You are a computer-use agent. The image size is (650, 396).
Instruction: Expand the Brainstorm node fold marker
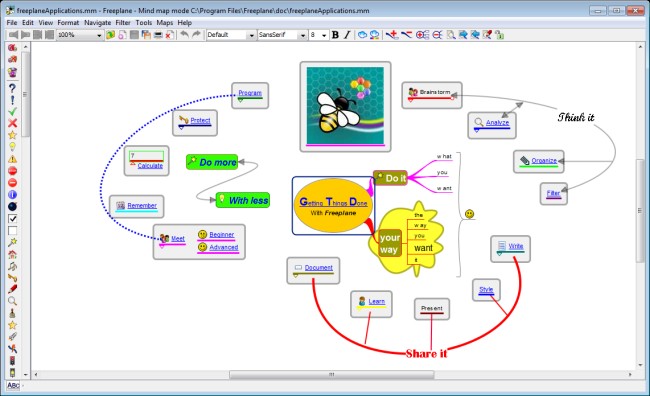(x=410, y=100)
